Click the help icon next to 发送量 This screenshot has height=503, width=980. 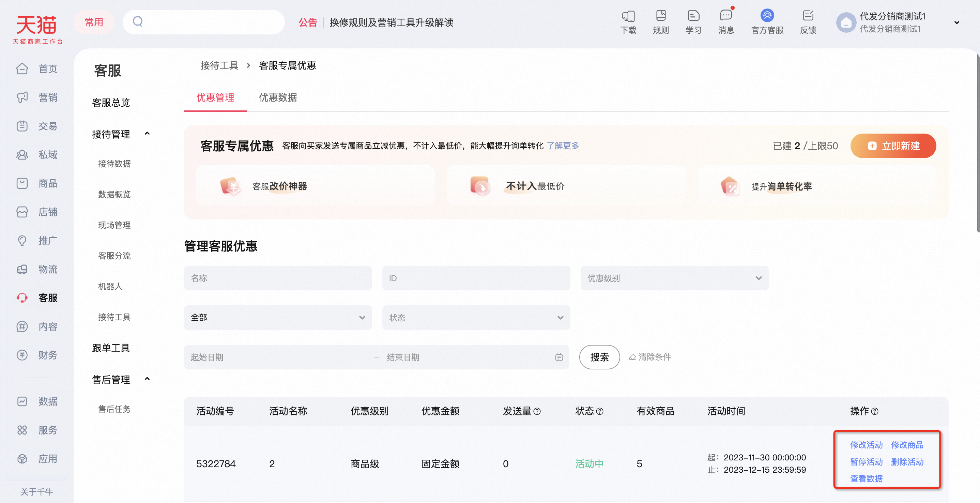(537, 411)
